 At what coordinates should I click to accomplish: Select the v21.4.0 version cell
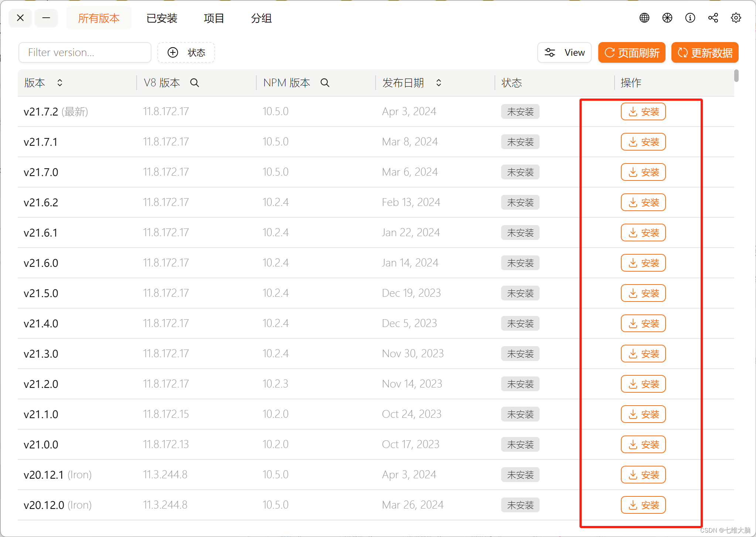pyautogui.click(x=41, y=323)
